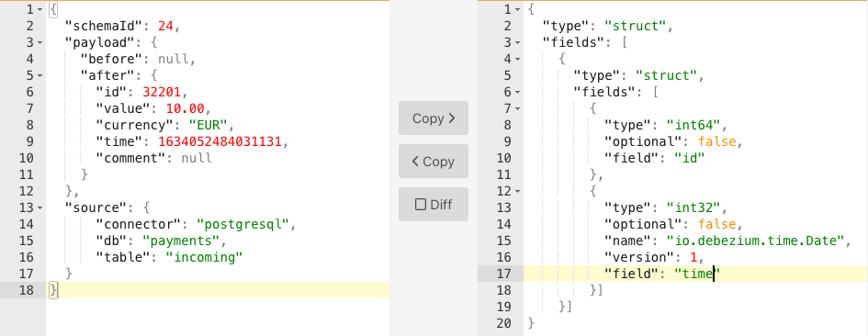Select line number 18 in left gutter
This screenshot has height=336, width=868.
point(26,290)
